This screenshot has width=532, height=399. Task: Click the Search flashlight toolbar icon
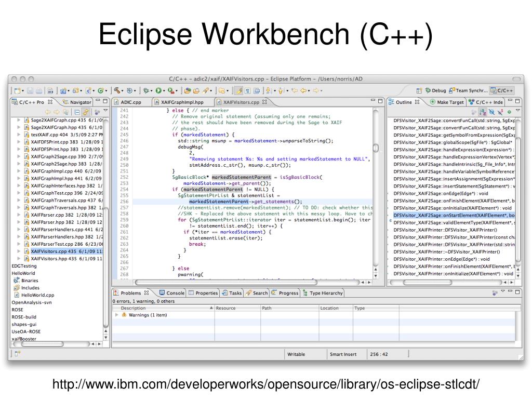(205, 90)
